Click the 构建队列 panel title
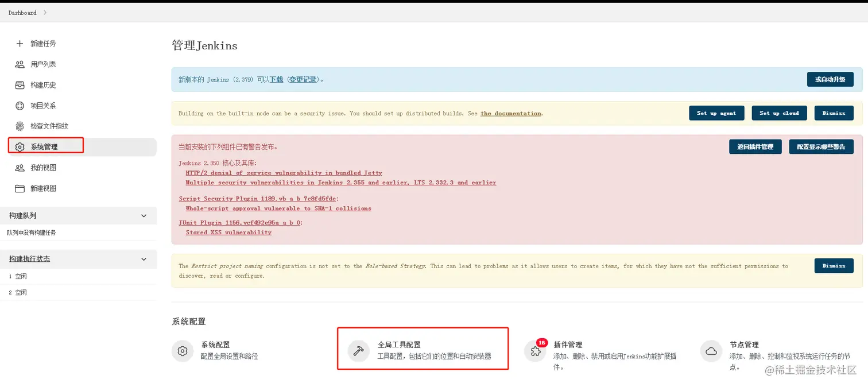Screen dimensions: 868x387 point(23,215)
